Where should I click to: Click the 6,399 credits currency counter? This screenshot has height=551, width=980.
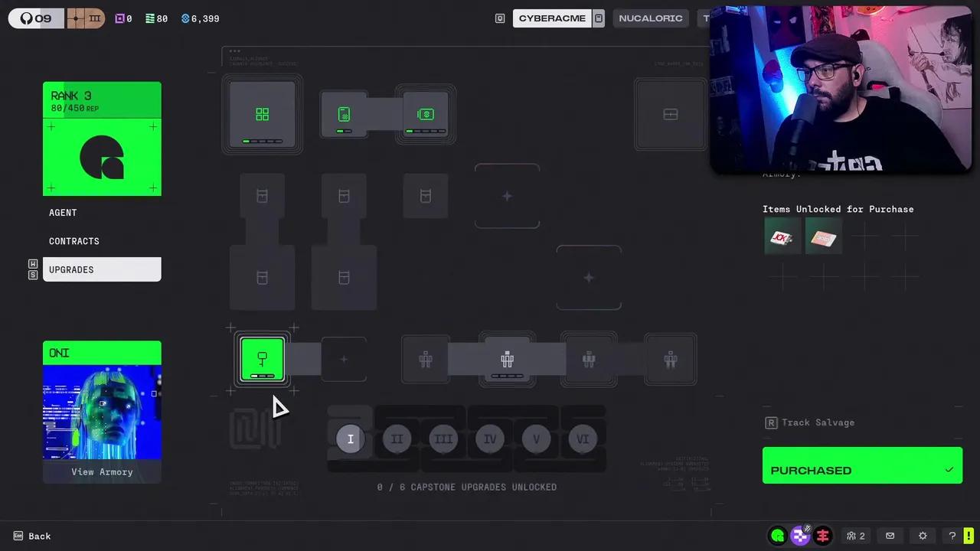coord(201,18)
